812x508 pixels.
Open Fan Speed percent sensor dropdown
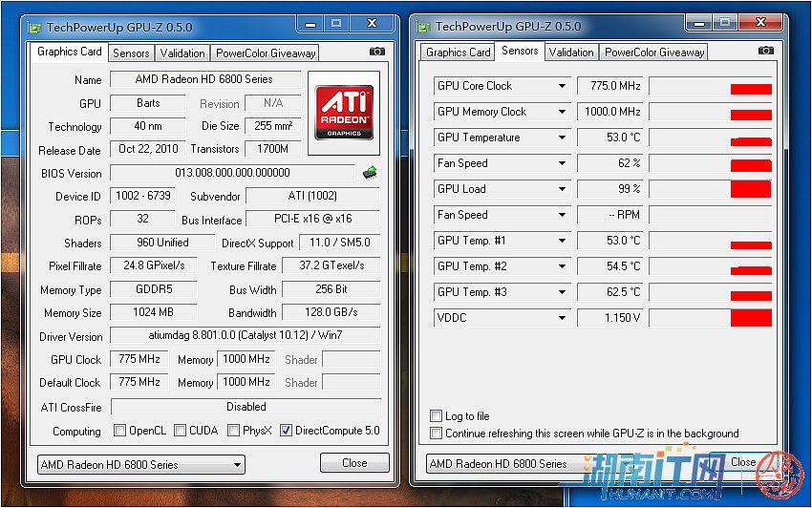[562, 163]
